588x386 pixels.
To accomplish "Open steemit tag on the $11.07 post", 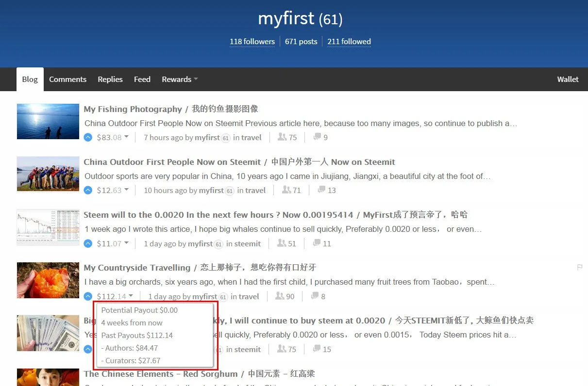I will coord(248,243).
